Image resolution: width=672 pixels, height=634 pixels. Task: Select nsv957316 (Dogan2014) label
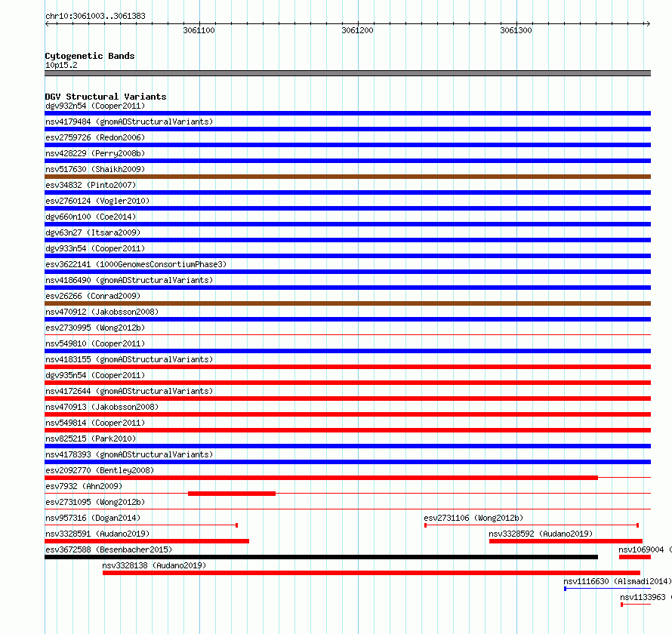(x=93, y=518)
